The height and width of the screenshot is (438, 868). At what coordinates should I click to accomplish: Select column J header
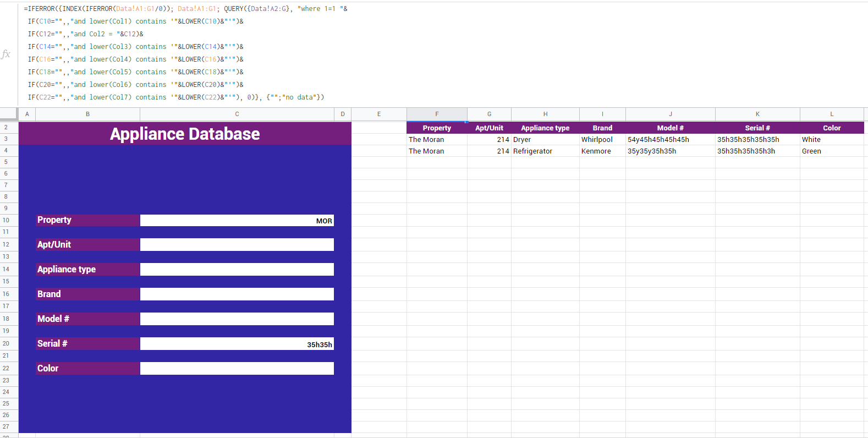point(671,114)
